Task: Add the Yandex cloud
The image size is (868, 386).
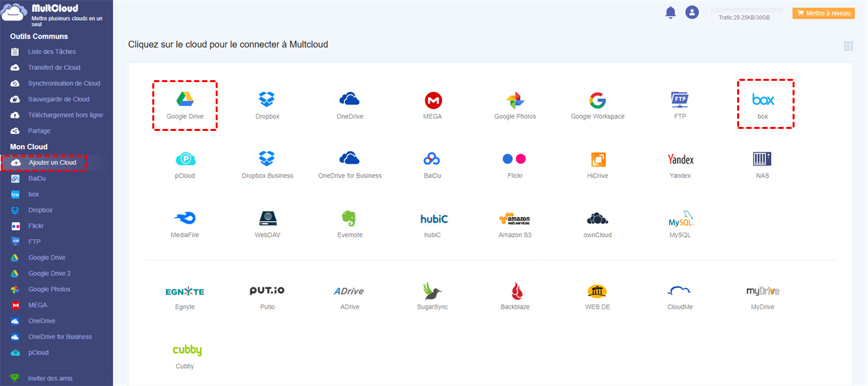Action: tap(680, 164)
